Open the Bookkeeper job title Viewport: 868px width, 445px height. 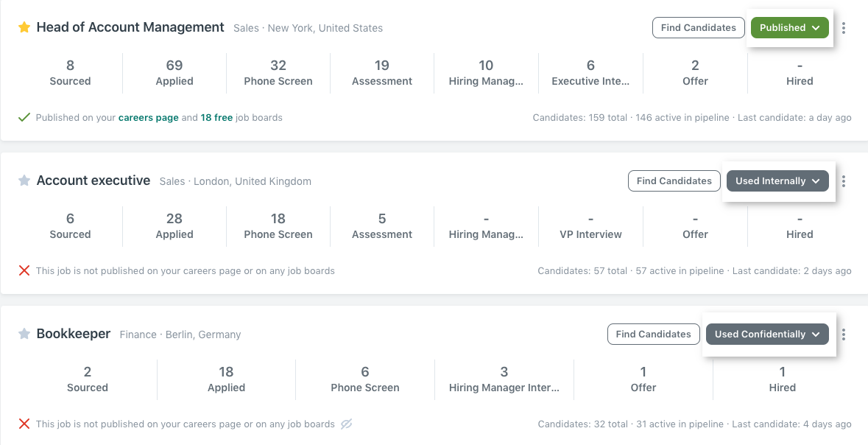click(74, 334)
